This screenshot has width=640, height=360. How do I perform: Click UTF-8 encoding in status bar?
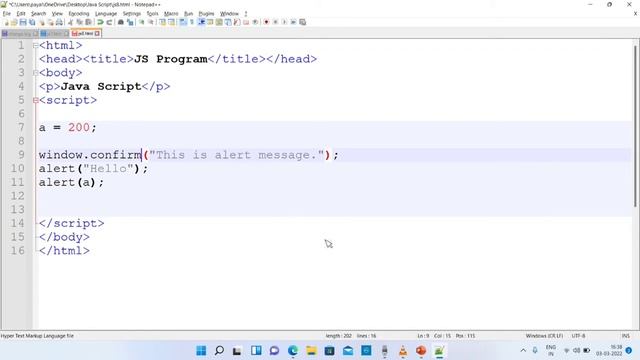tap(578, 336)
